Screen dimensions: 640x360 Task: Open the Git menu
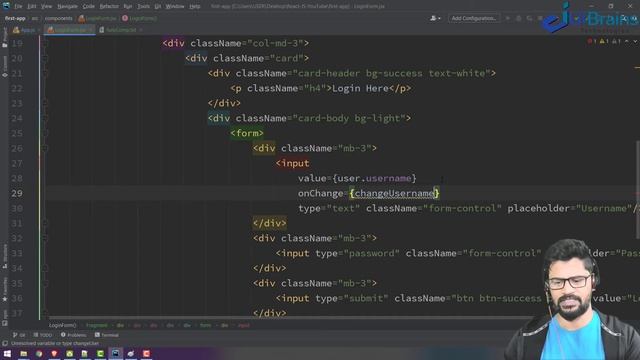(158, 6)
